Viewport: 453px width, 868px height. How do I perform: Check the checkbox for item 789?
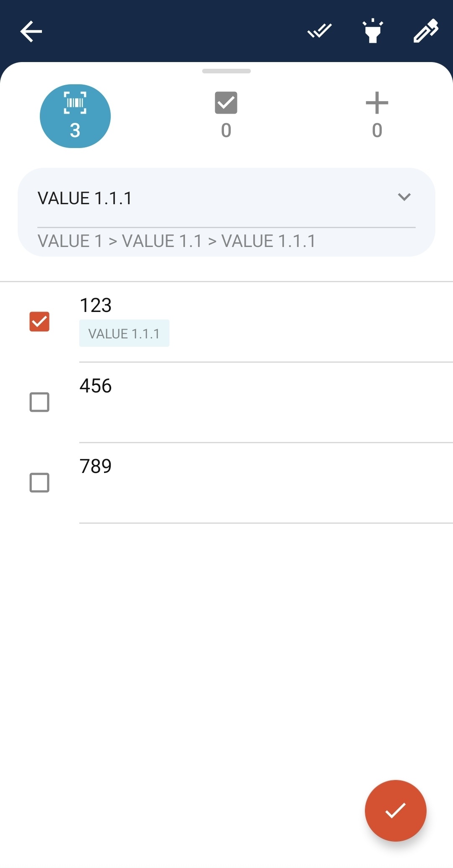(x=39, y=483)
